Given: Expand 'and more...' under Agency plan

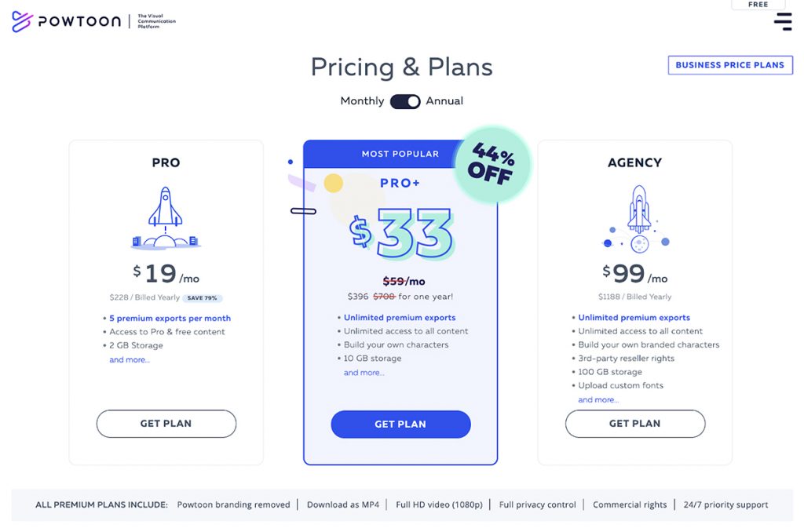Looking at the screenshot, I should click(x=598, y=400).
